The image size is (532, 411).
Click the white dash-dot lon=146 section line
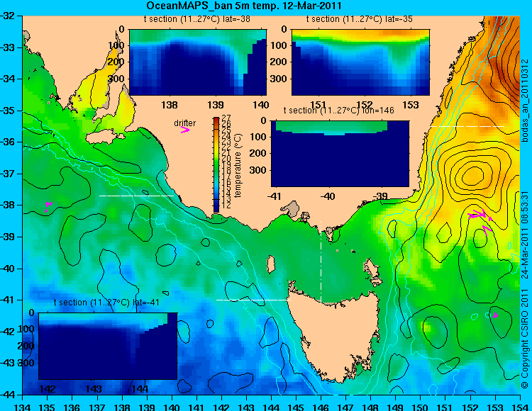[321, 262]
